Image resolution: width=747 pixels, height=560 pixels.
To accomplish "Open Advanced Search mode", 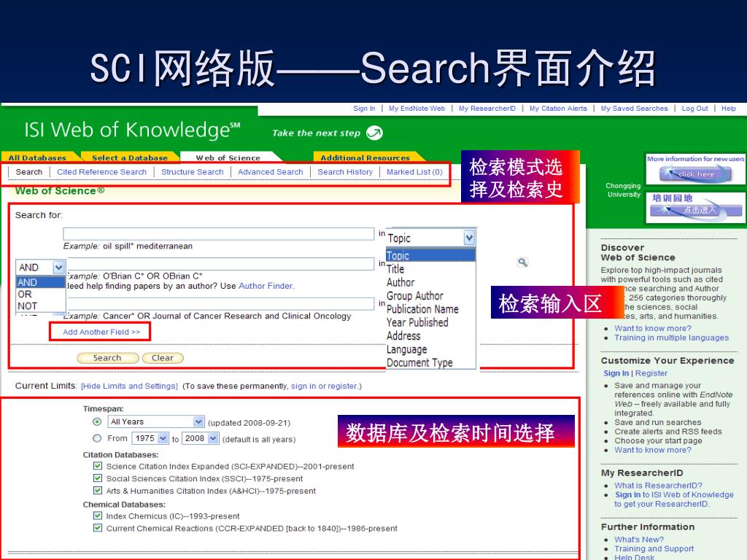I will coord(271,172).
